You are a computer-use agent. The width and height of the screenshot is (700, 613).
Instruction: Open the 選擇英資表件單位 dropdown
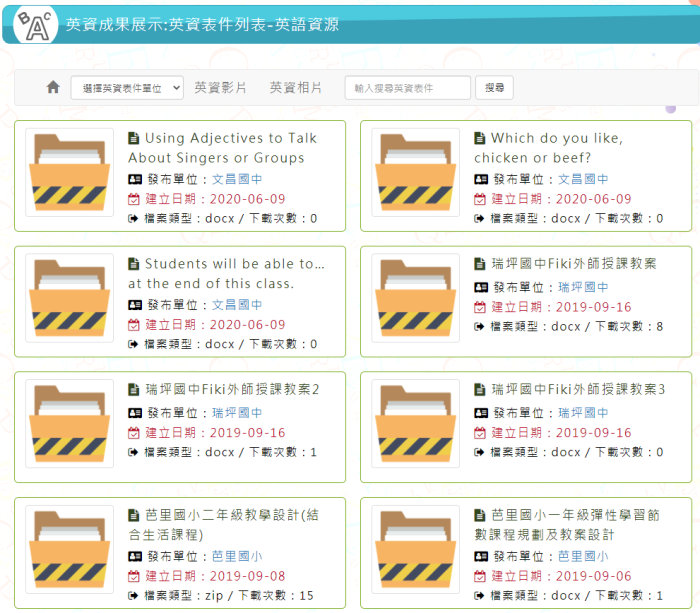point(127,88)
